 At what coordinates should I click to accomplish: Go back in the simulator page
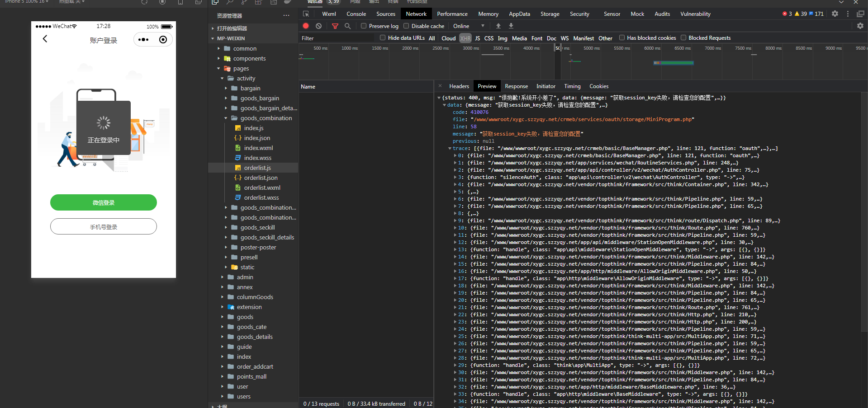pyautogui.click(x=45, y=39)
